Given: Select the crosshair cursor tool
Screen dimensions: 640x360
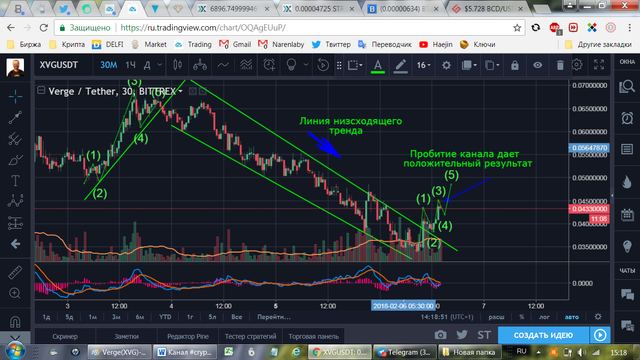Looking at the screenshot, I should [x=15, y=96].
